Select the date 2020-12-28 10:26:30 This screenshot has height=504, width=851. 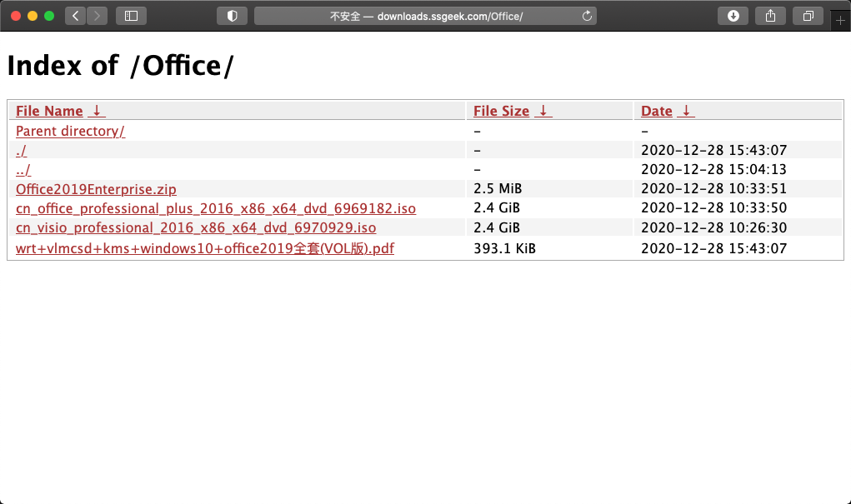click(713, 227)
